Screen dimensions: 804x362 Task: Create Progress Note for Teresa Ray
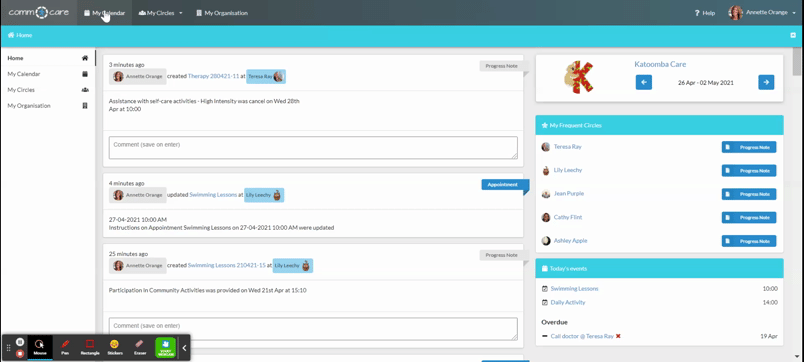(x=749, y=147)
